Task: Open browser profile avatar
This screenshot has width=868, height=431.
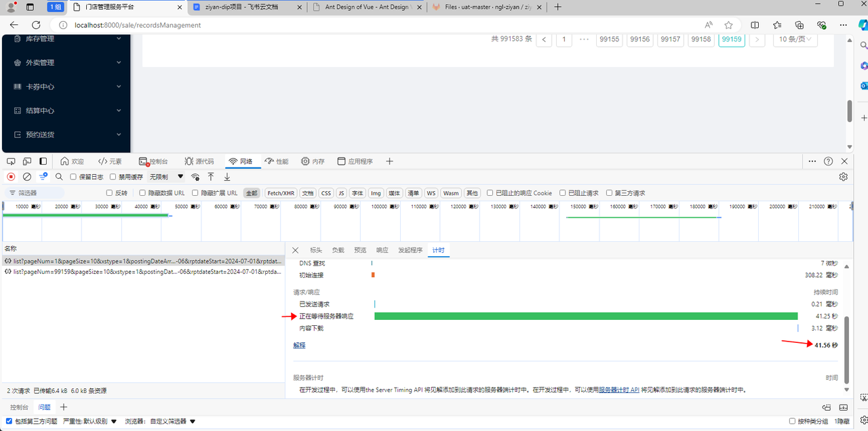Action: point(11,7)
